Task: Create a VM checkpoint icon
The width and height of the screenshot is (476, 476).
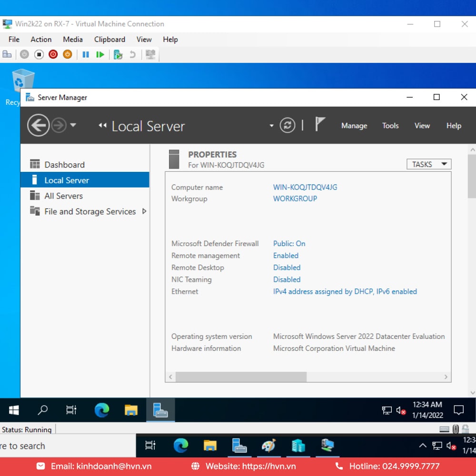Action: tap(118, 55)
